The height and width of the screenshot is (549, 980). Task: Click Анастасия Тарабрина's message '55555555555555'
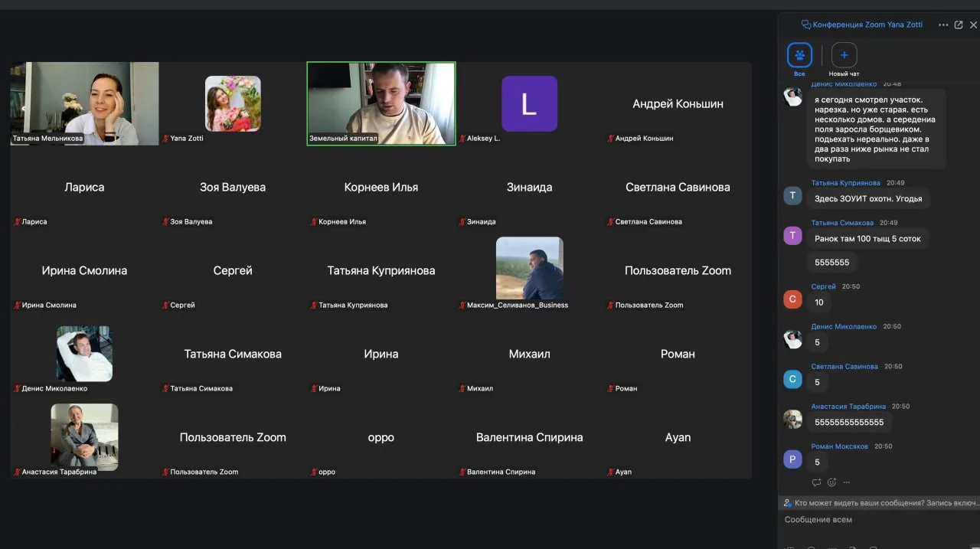[x=849, y=422]
